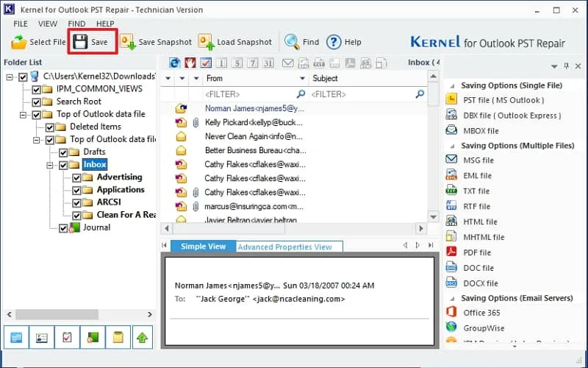
Task: Open the HELP menu
Action: pos(105,24)
